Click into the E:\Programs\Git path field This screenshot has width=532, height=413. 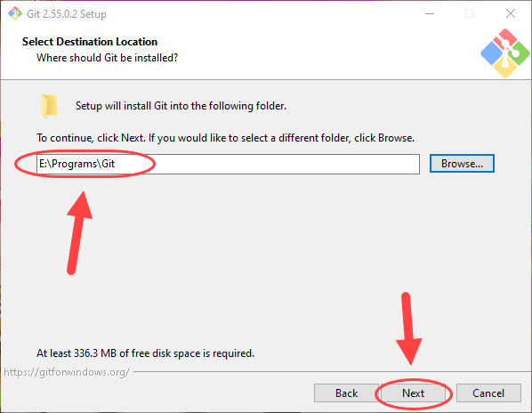228,164
